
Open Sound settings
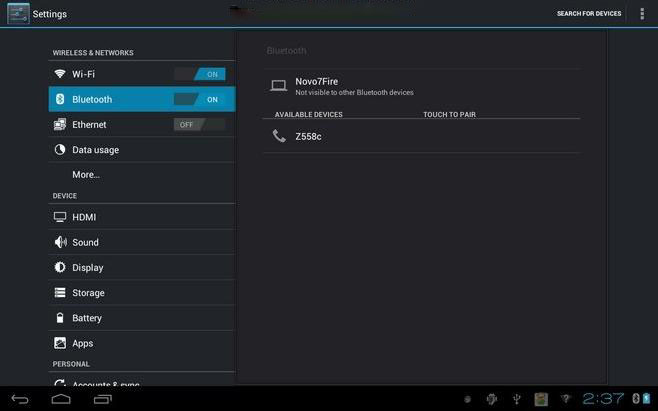[142, 242]
